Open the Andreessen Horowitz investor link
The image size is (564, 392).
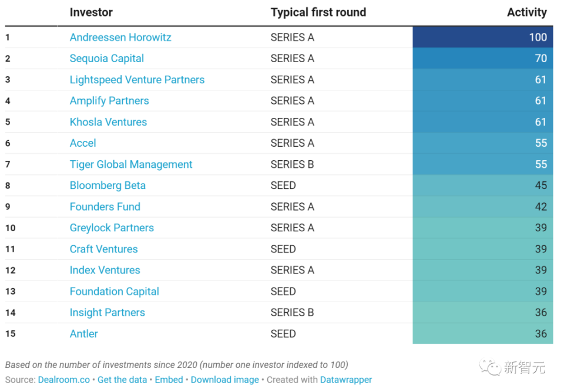(x=120, y=38)
